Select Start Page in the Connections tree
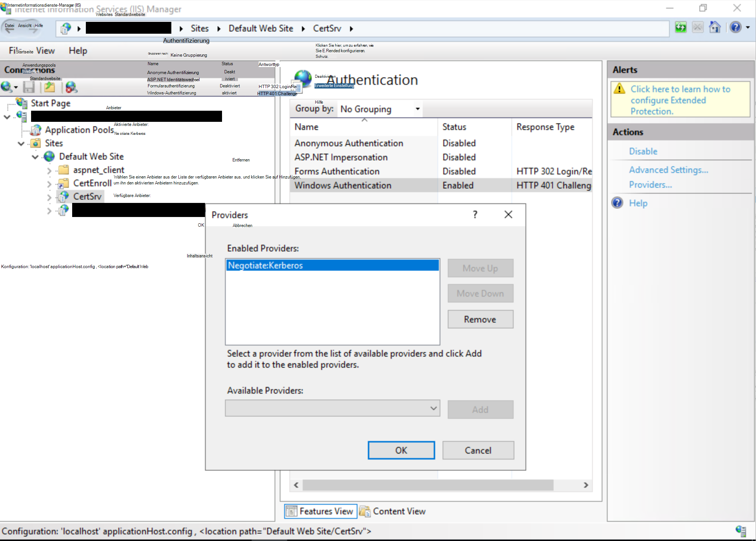756x541 pixels. click(x=51, y=103)
